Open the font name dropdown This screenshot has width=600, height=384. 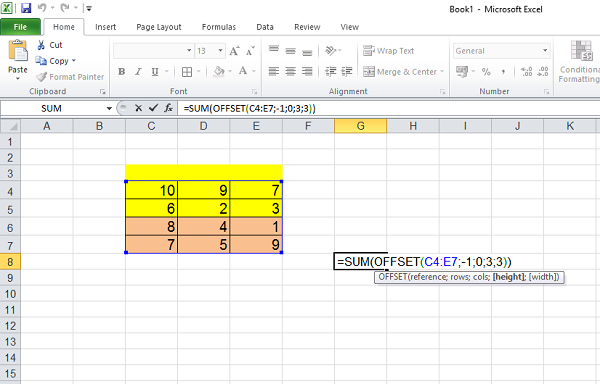189,50
